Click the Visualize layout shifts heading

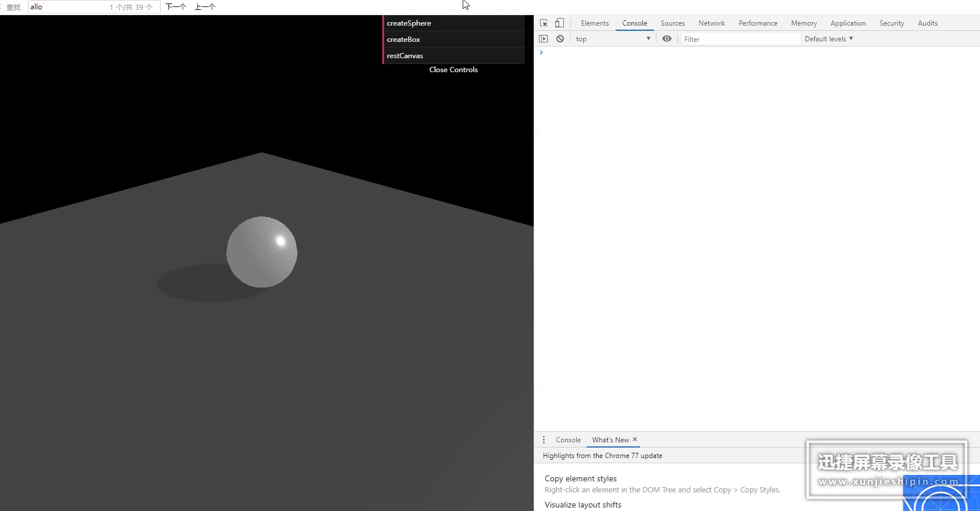(583, 505)
